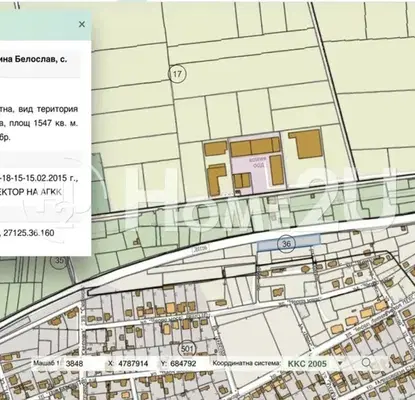Click the circled district label 36
Image resolution: width=415 pixels, height=400 pixels.
(x=286, y=244)
